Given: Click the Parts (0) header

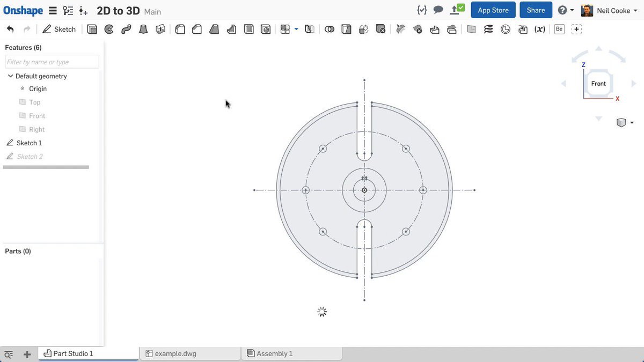Looking at the screenshot, I should point(18,251).
